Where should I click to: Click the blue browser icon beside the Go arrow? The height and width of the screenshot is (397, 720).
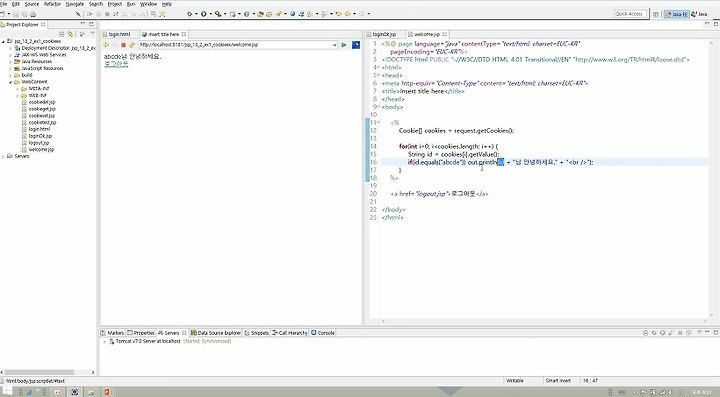point(356,45)
